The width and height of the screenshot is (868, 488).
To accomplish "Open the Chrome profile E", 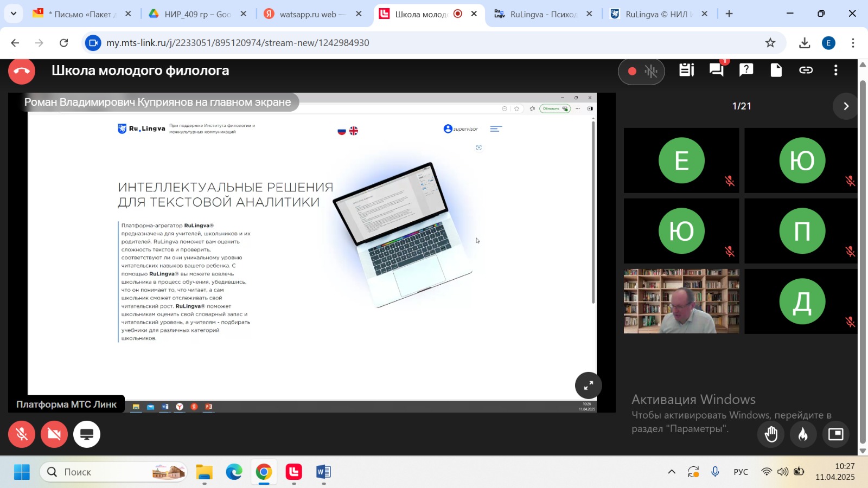I will click(828, 43).
